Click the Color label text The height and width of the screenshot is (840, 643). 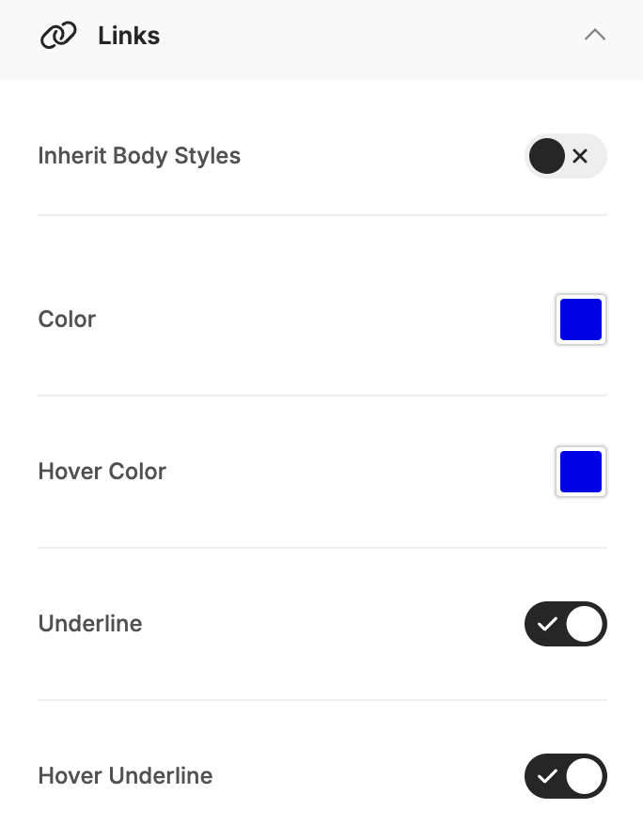click(67, 319)
